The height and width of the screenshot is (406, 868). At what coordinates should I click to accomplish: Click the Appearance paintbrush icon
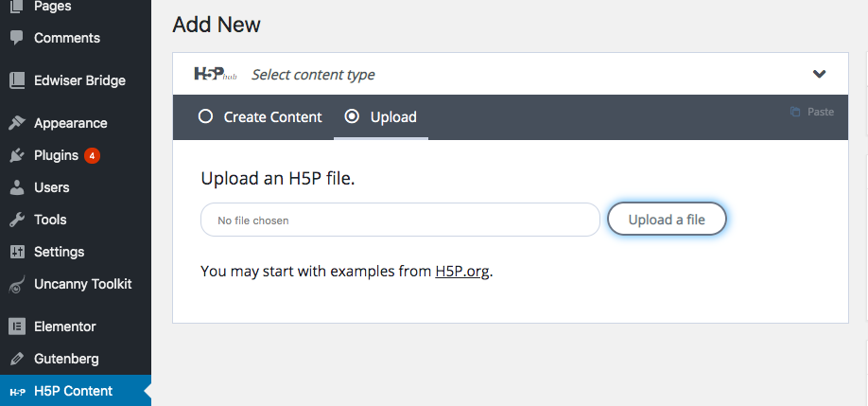[x=17, y=123]
